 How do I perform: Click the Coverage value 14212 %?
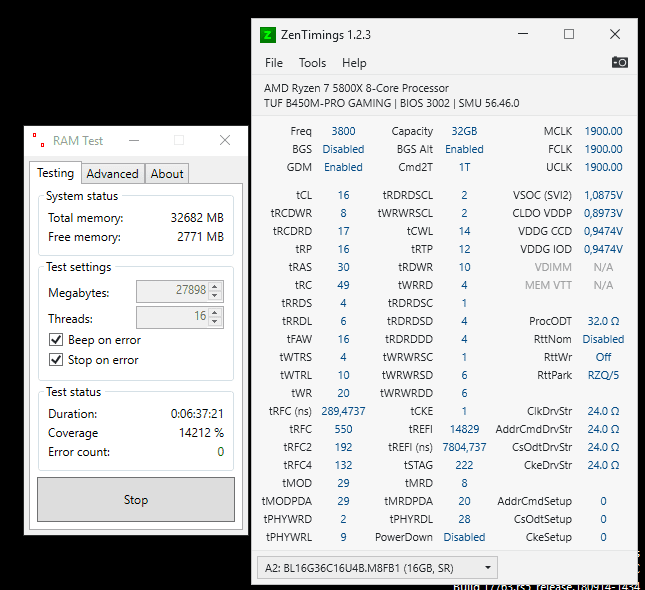coord(202,433)
